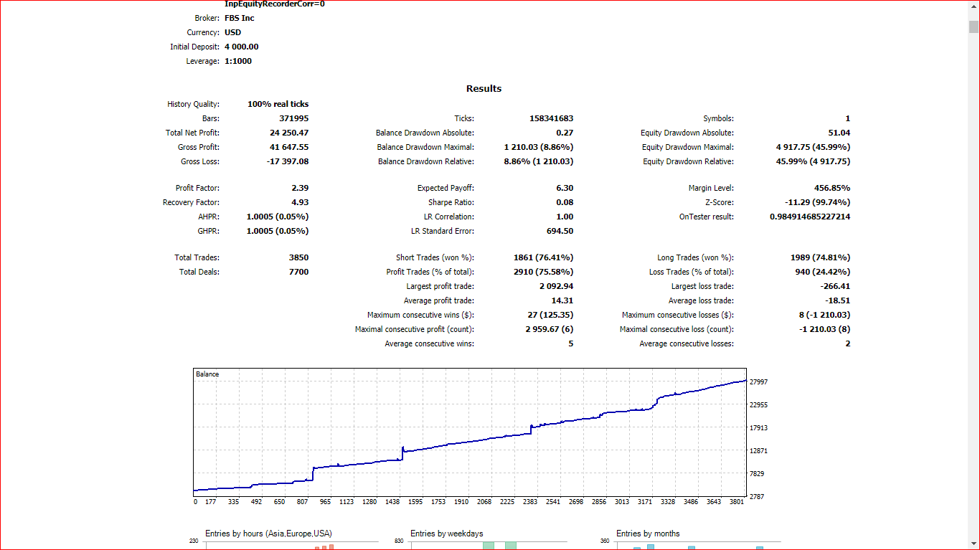
Task: Select the Initial Deposit value '4 000.00'
Action: [242, 47]
